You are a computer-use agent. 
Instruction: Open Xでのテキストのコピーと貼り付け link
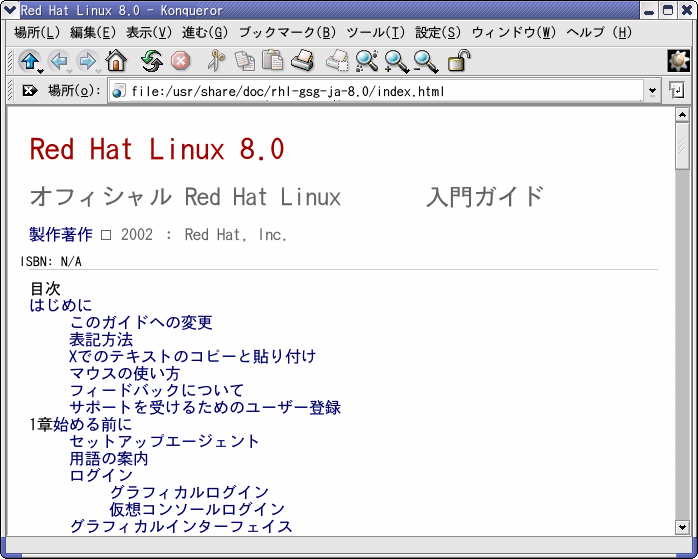193,356
